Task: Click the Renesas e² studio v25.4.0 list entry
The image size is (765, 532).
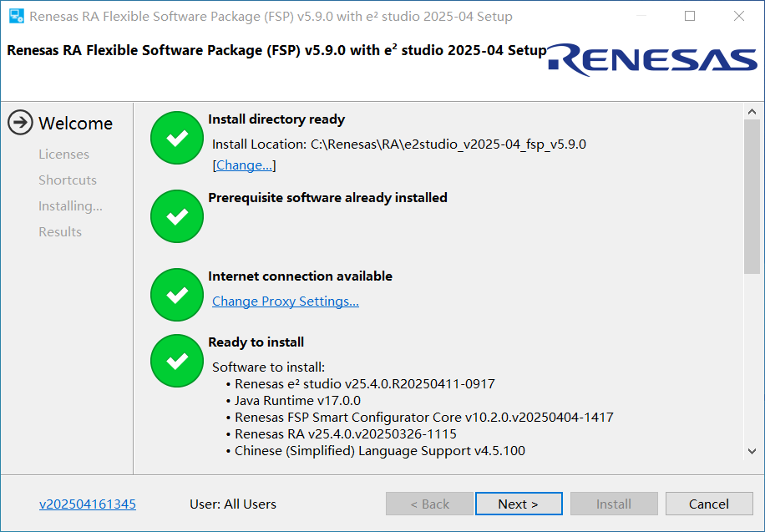Action: click(x=365, y=384)
